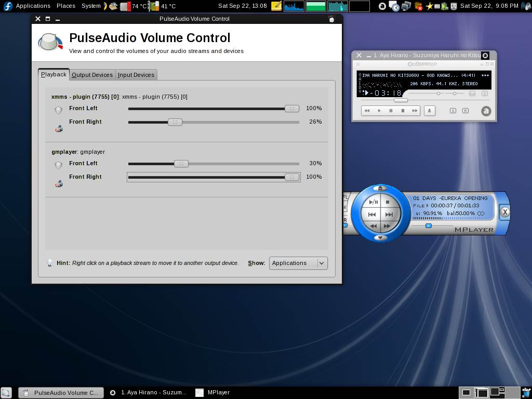Click Audacious tray icon in panel

pyautogui.click(x=382, y=6)
